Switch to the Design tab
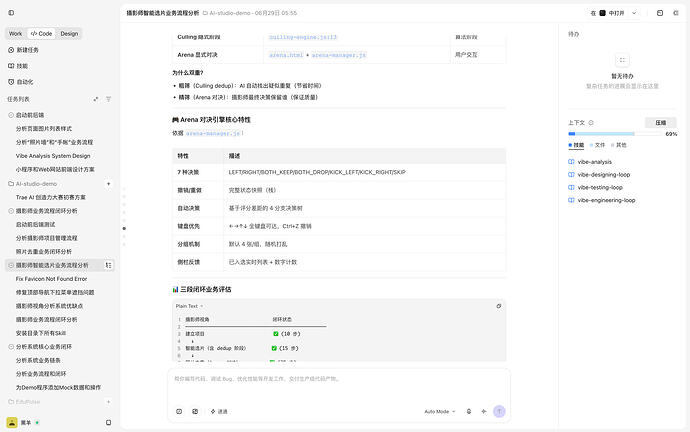690x432 pixels. [x=69, y=33]
